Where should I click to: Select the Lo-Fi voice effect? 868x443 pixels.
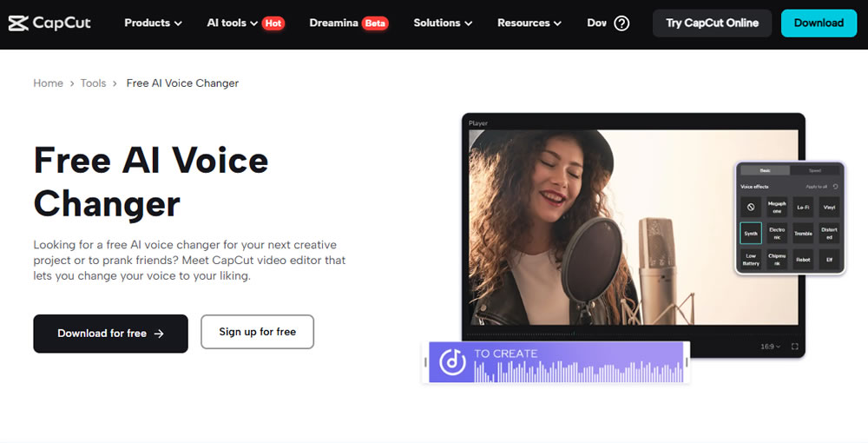[803, 207]
